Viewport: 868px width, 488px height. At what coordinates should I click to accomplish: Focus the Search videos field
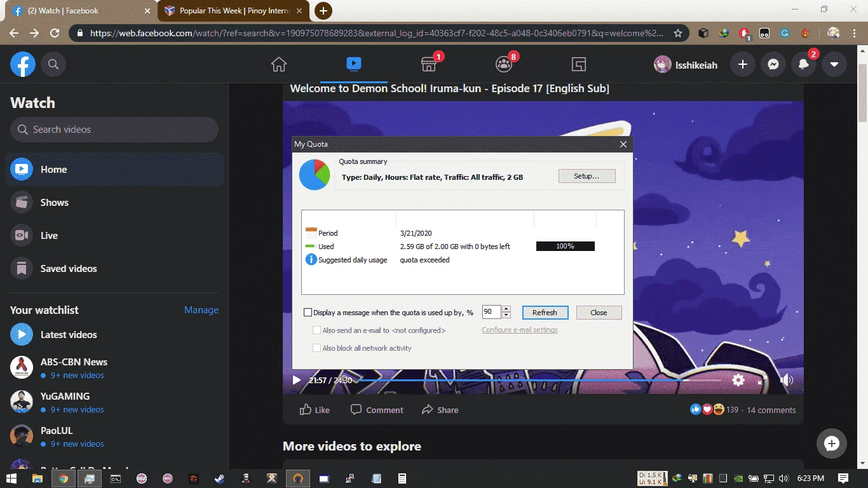[114, 130]
